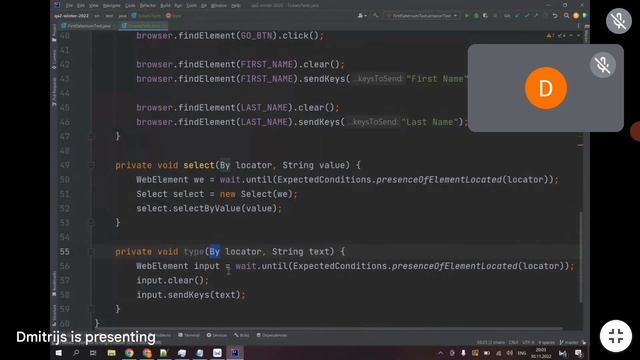Open the Dependencies tool window

[x=272, y=335]
